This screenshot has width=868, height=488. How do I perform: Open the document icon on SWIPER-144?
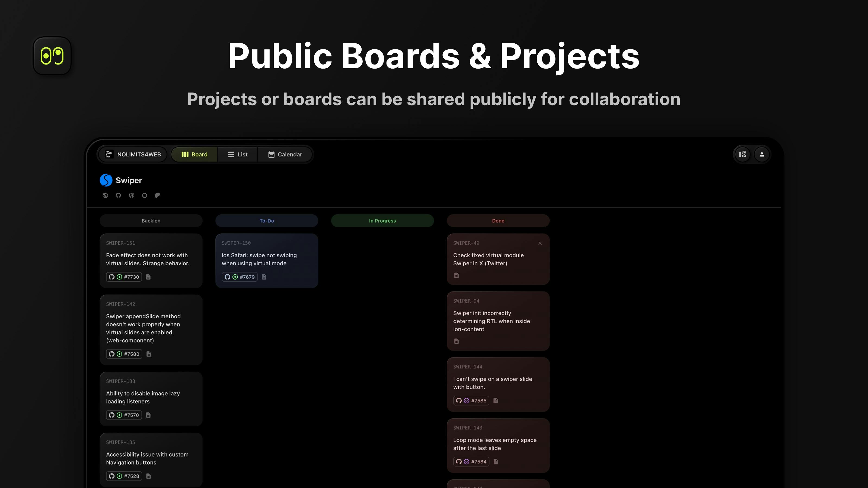point(496,400)
